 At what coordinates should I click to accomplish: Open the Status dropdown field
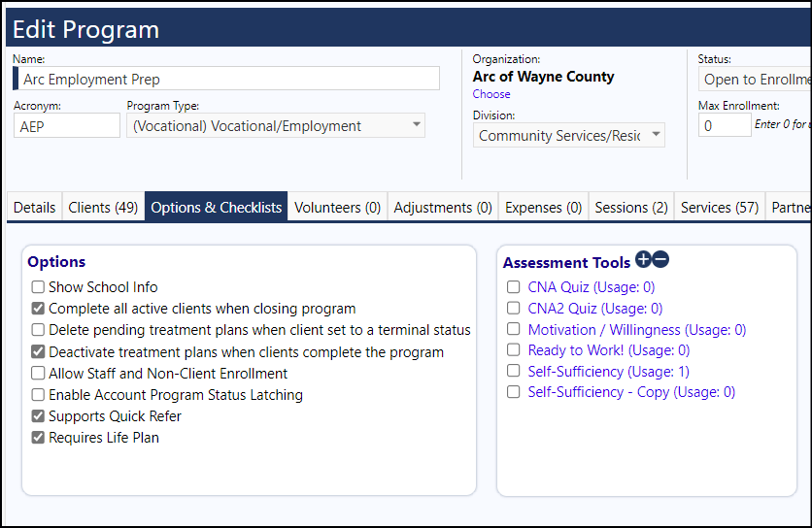(x=755, y=80)
